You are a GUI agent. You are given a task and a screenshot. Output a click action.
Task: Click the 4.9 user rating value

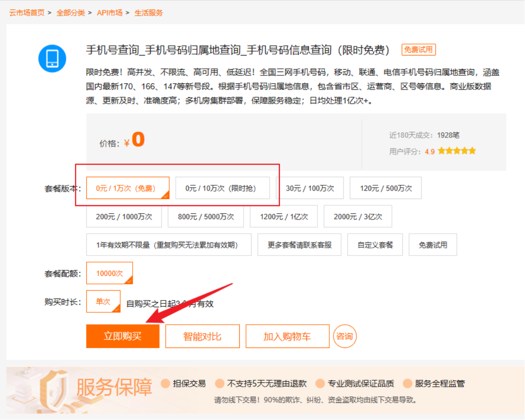pos(430,152)
